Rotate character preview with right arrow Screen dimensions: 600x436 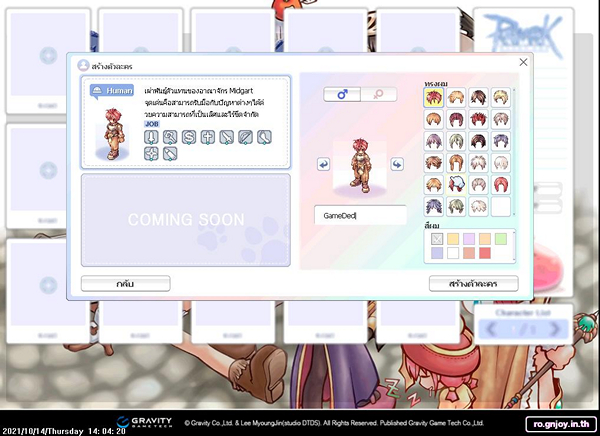[x=397, y=164]
